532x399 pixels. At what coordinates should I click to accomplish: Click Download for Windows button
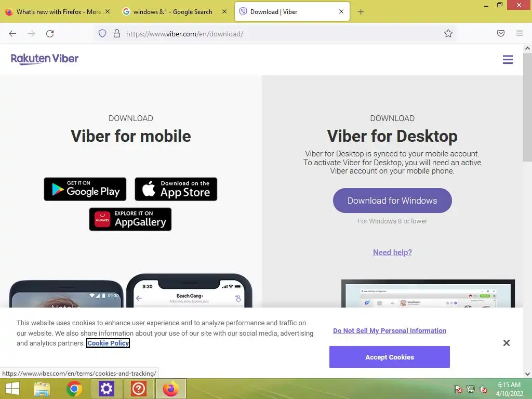[392, 201]
